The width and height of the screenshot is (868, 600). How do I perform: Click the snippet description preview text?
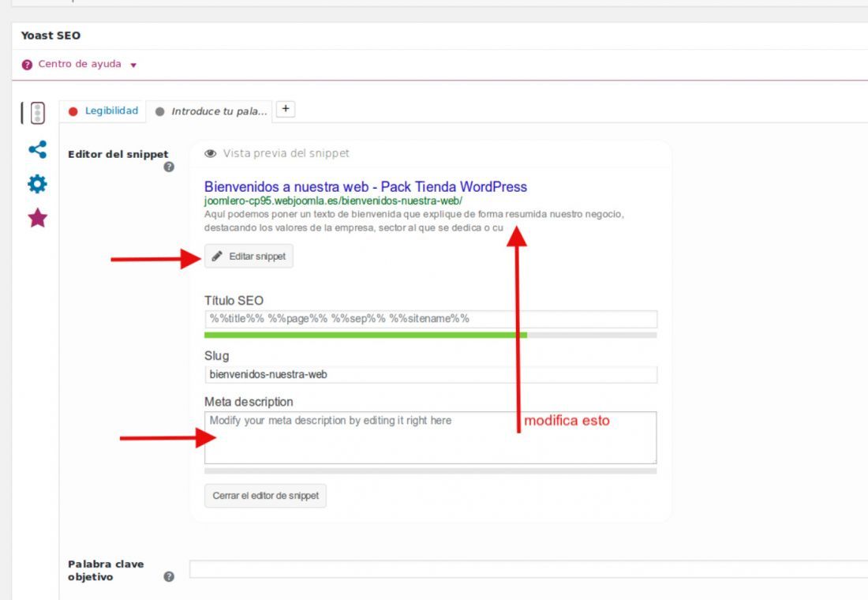pyautogui.click(x=413, y=220)
